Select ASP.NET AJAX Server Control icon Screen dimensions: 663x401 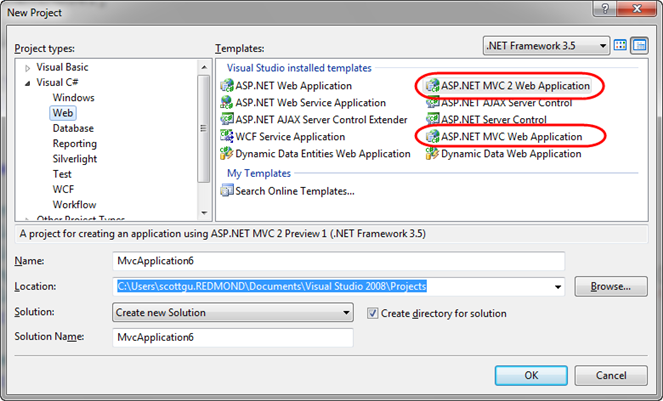(433, 103)
